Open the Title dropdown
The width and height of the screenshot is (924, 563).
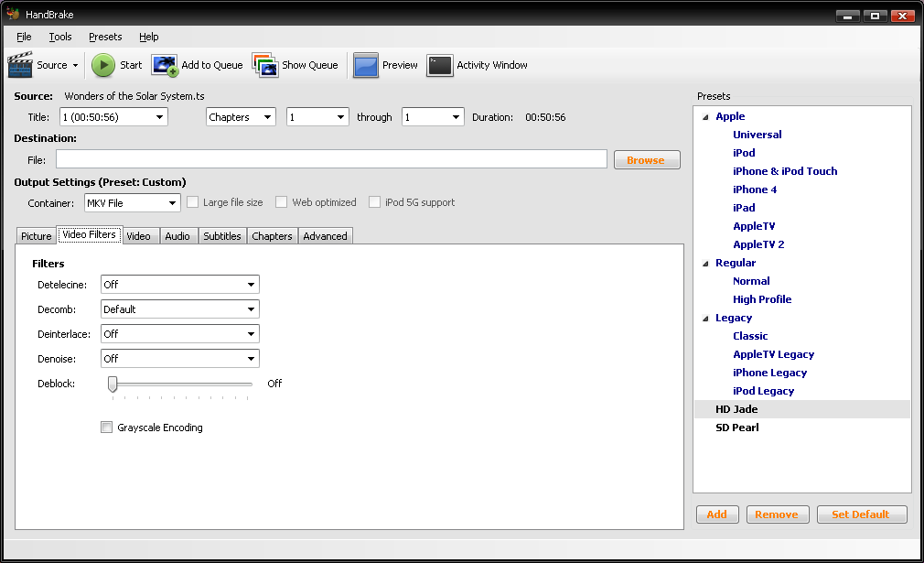coord(113,117)
